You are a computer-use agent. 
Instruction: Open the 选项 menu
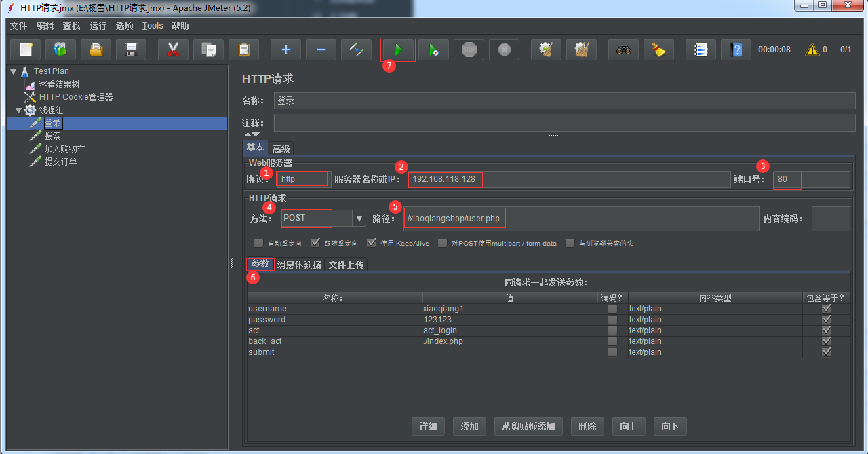pyautogui.click(x=125, y=26)
